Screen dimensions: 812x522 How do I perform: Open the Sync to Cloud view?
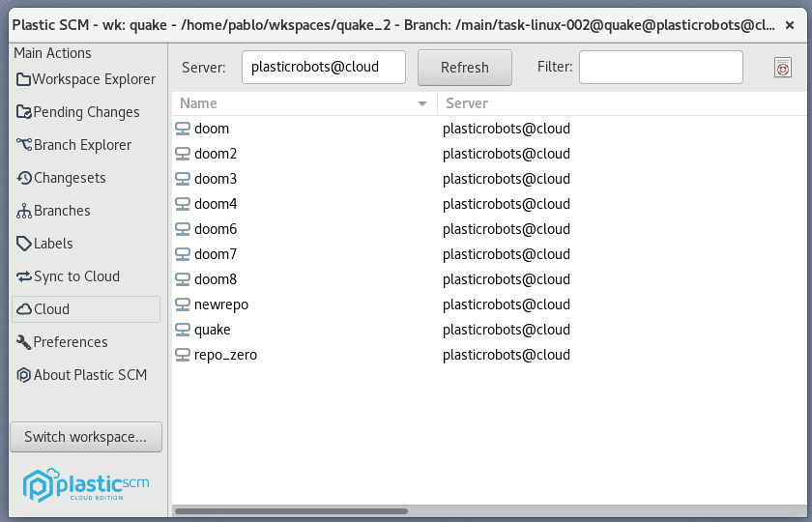coord(86,276)
